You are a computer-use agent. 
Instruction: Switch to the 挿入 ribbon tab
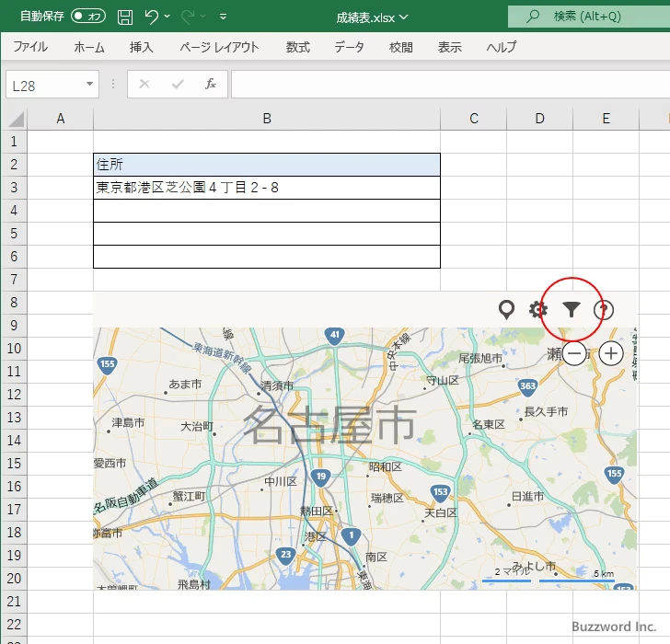(142, 47)
